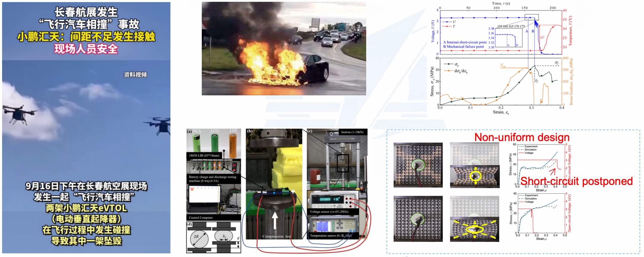
Task: Click the "Non-uniform design" red heading
Action: pyautogui.click(x=522, y=137)
